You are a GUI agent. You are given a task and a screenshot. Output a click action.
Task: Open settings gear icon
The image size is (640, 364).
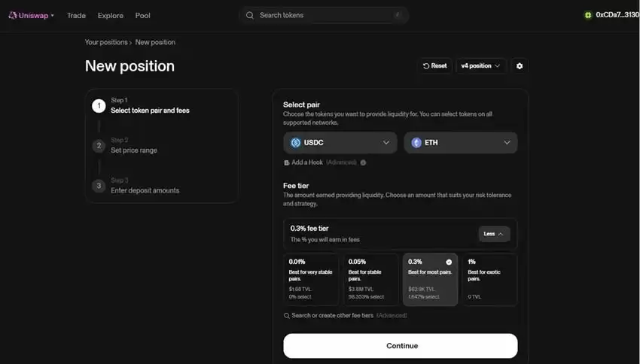pyautogui.click(x=519, y=66)
